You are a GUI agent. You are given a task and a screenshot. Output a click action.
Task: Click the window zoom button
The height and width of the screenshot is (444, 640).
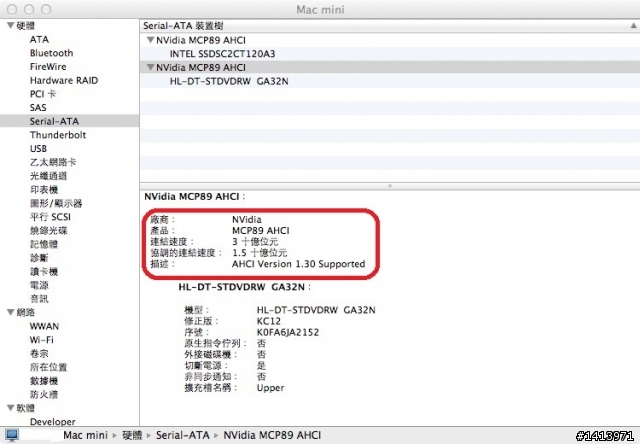pos(47,9)
